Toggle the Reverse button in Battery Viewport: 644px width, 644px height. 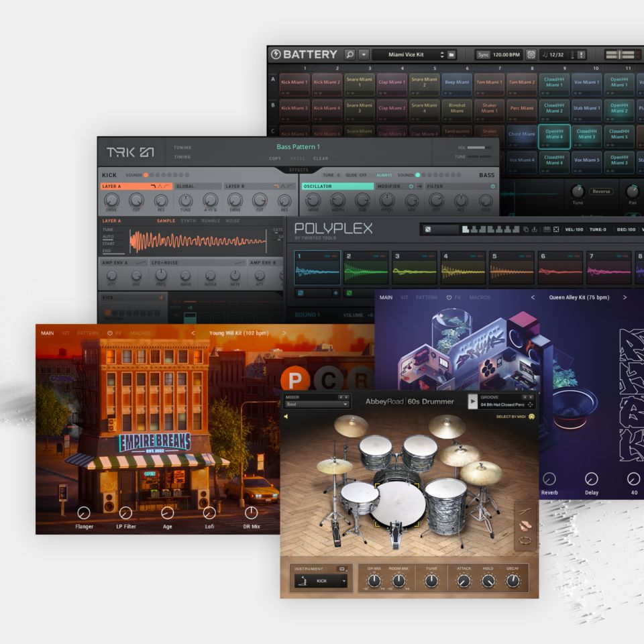click(x=601, y=191)
